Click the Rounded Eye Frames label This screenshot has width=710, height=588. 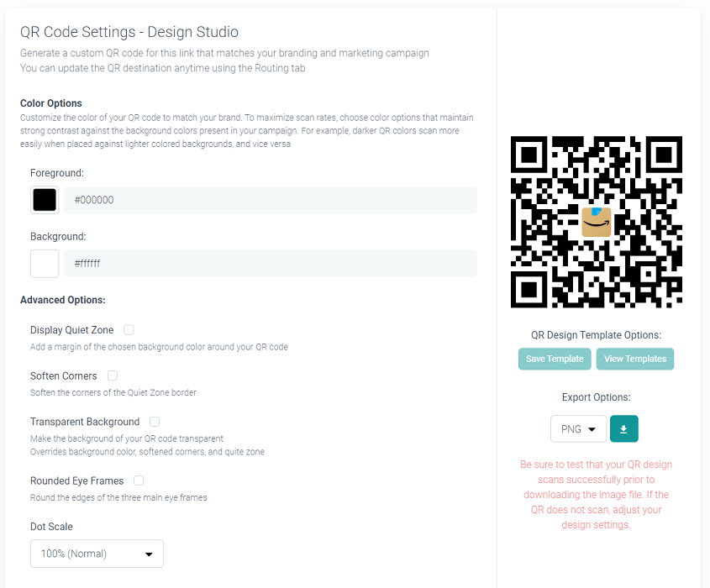pos(77,480)
